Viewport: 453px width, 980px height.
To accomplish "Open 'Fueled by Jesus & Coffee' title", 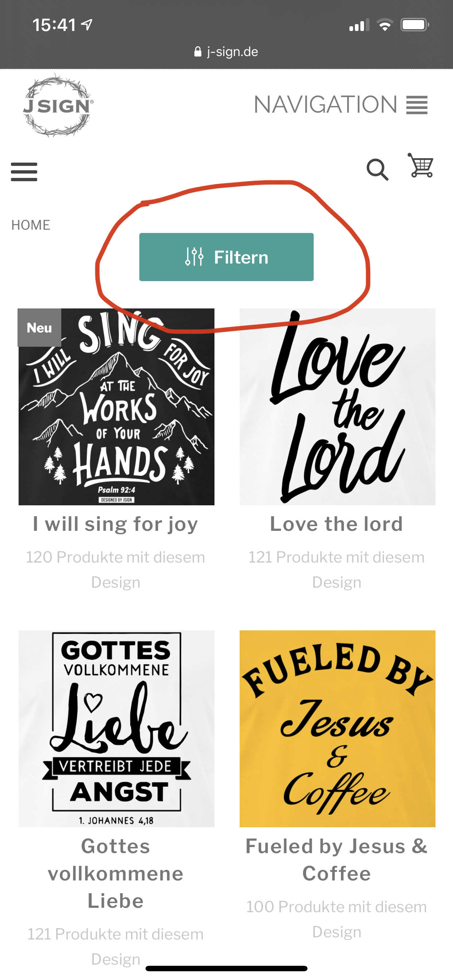I will [x=337, y=859].
